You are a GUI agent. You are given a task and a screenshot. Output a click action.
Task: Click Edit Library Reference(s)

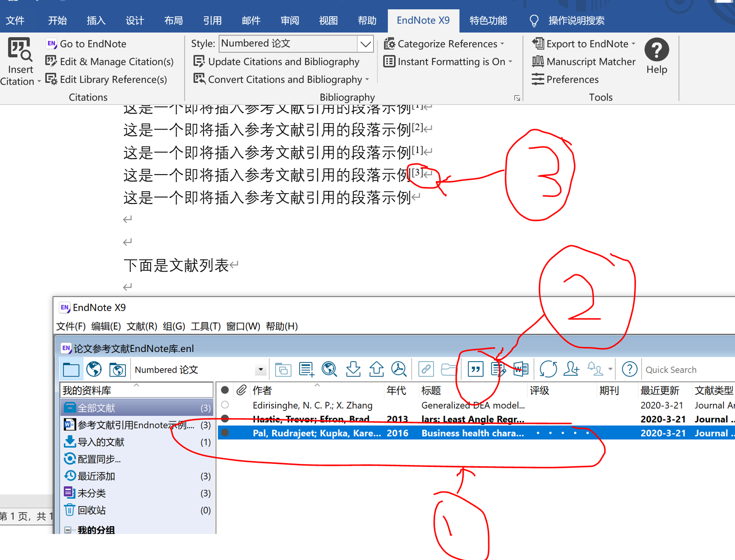[107, 79]
